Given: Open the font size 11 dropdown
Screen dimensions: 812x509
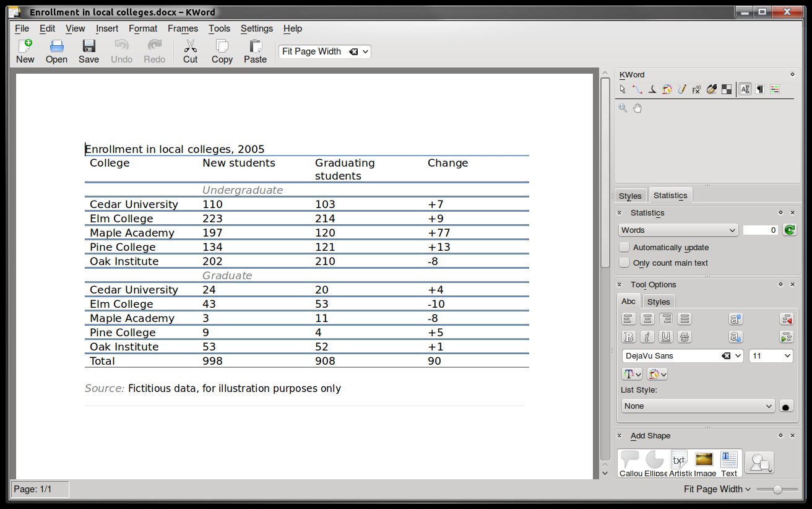Looking at the screenshot, I should (x=771, y=356).
